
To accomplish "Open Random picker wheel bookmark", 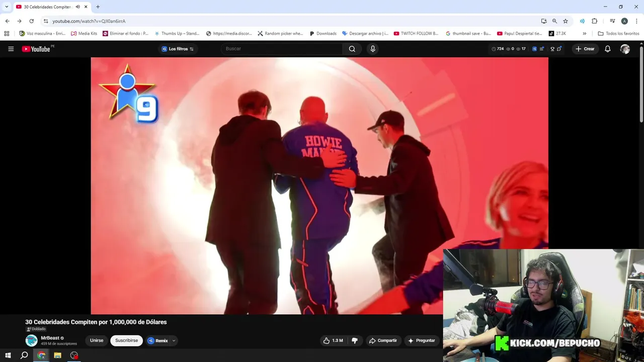I will [x=280, y=34].
